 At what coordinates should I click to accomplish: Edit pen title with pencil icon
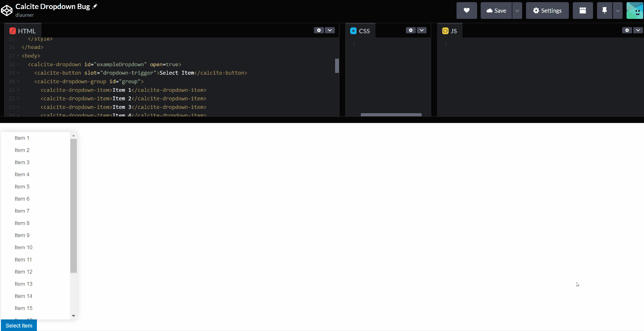[x=95, y=6]
